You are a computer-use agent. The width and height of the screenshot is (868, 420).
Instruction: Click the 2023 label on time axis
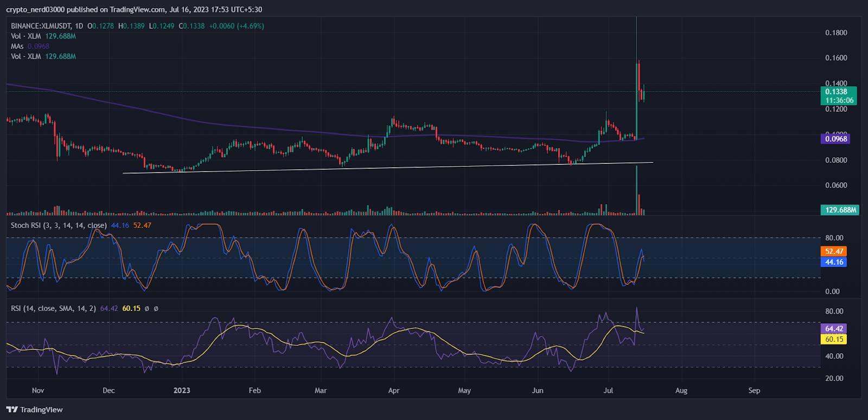pyautogui.click(x=182, y=391)
